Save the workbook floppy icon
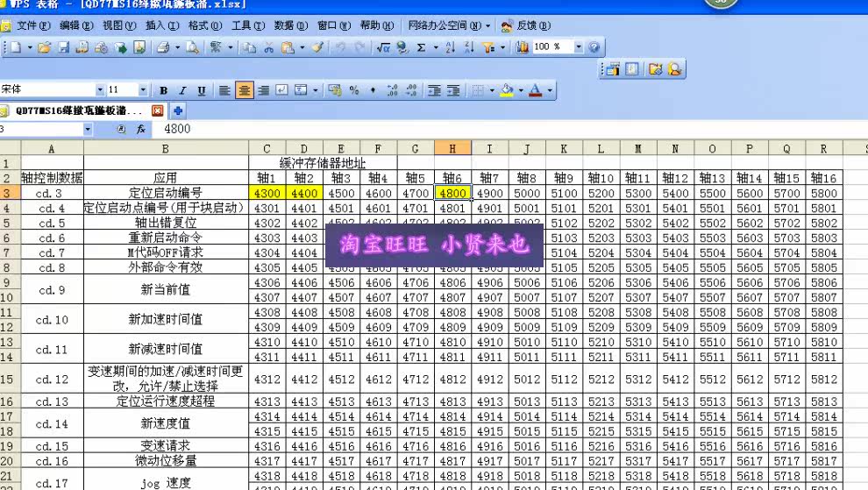Viewport: 868px width, 490px height. (x=64, y=47)
